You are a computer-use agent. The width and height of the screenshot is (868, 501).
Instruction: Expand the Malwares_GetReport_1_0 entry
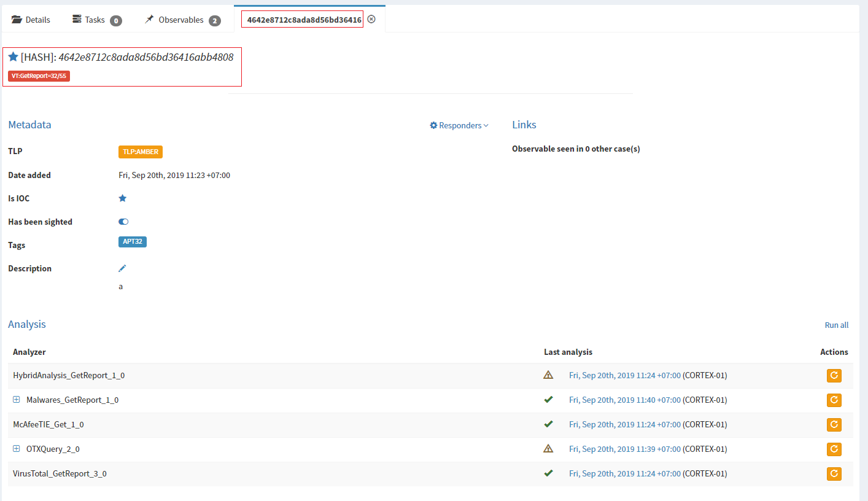(x=17, y=399)
